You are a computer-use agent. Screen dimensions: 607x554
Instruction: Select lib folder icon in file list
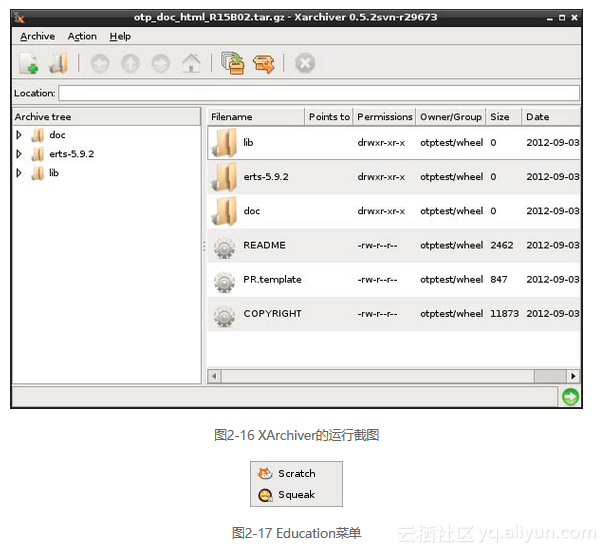coord(225,143)
